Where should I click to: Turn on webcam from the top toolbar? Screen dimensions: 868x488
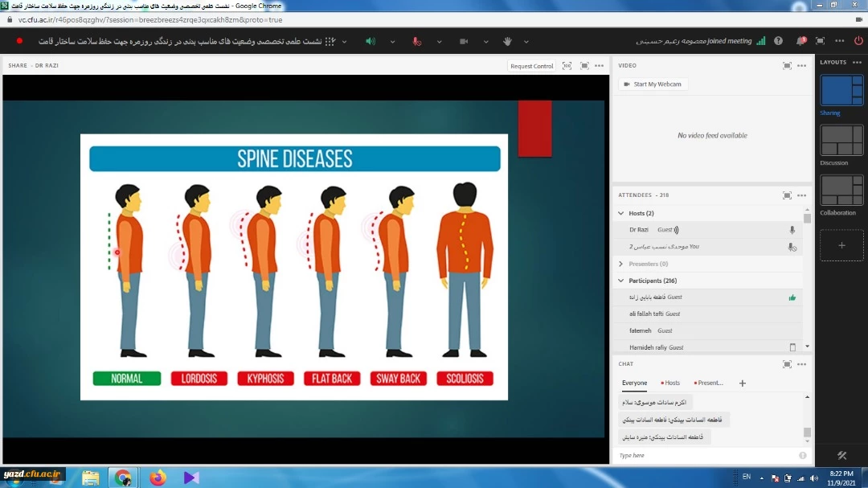(464, 41)
